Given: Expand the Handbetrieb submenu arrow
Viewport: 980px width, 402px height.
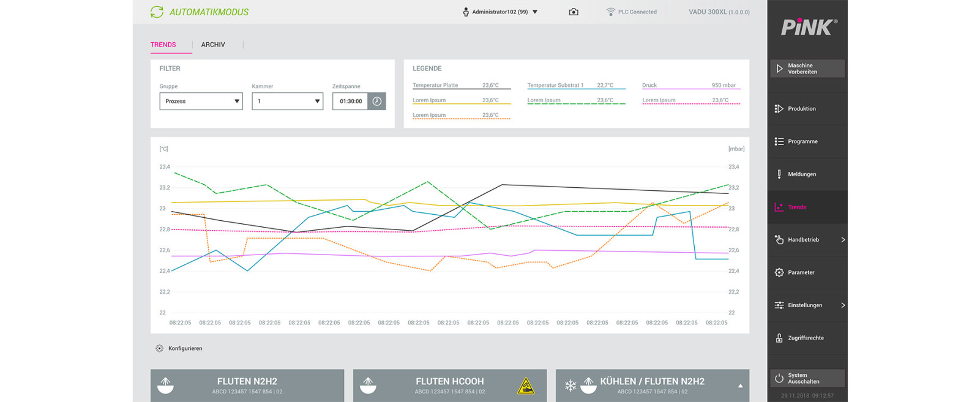Looking at the screenshot, I should point(842,240).
